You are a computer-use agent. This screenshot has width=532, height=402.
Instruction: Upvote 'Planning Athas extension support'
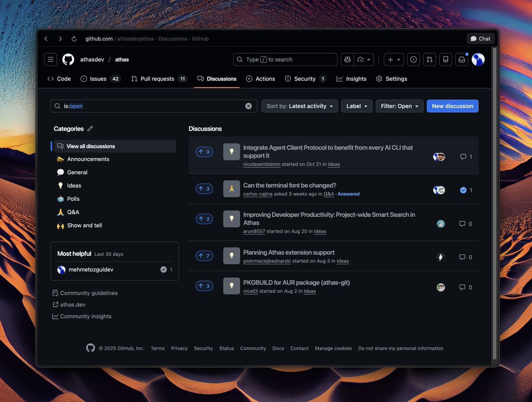point(204,256)
